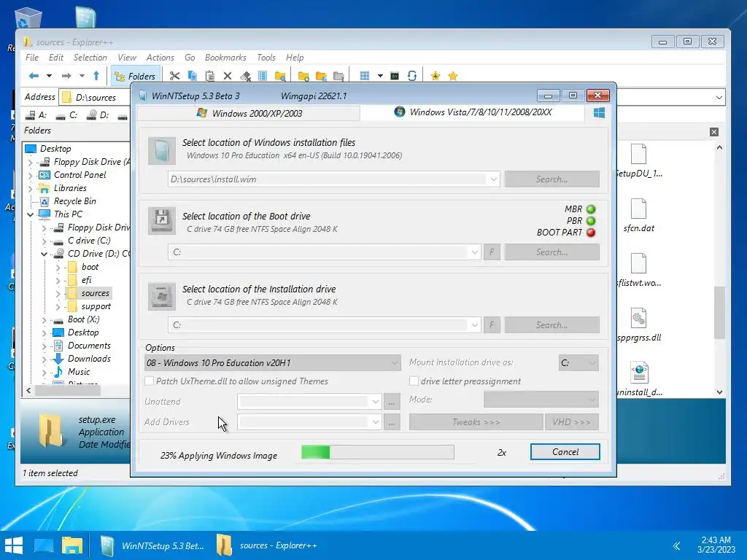The image size is (747, 560).
Task: Click the Search folder icon
Action: 280,76
